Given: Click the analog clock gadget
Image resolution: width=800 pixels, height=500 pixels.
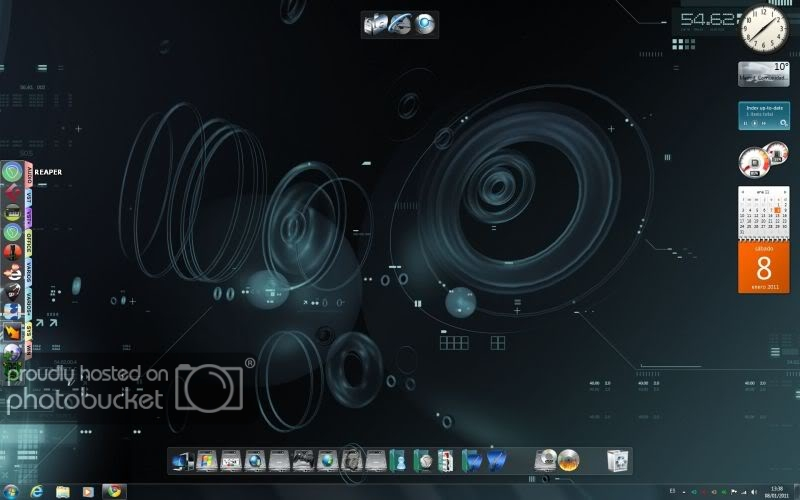Looking at the screenshot, I should [764, 28].
